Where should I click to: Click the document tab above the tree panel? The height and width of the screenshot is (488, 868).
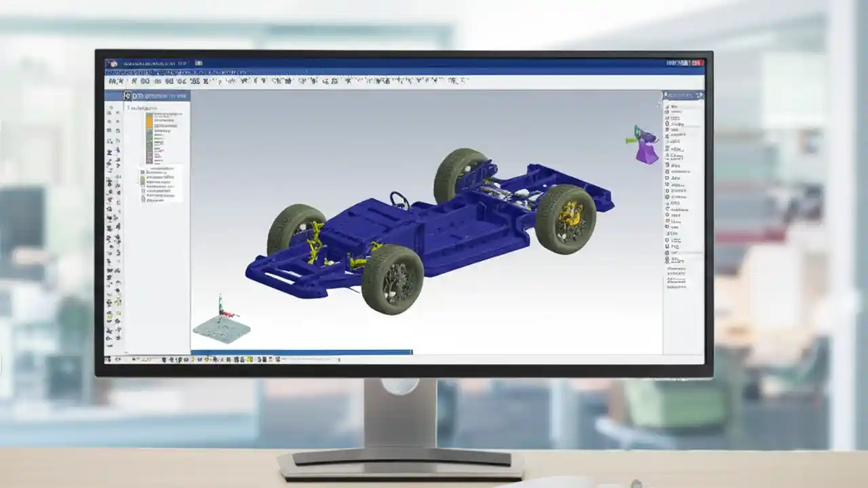coord(156,96)
